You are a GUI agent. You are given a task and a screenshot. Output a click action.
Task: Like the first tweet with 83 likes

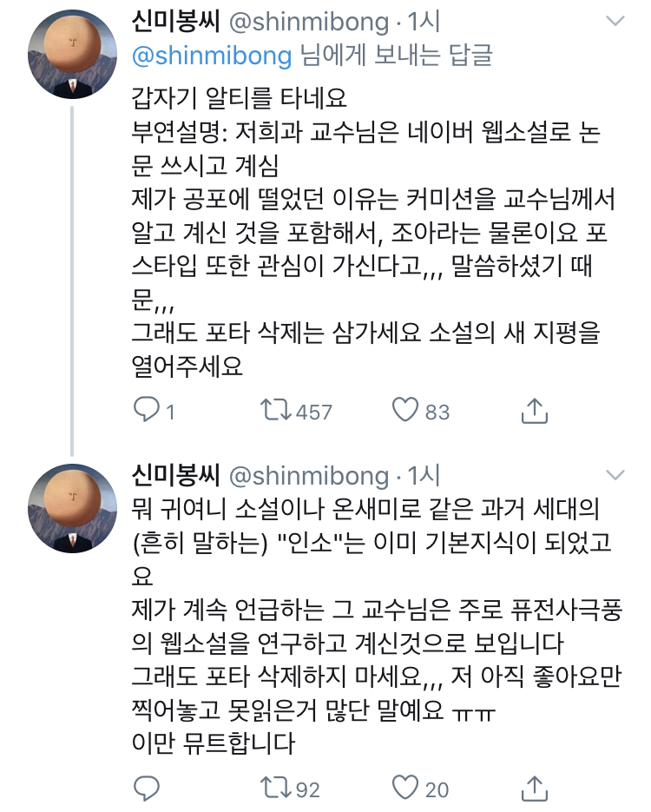click(x=404, y=409)
